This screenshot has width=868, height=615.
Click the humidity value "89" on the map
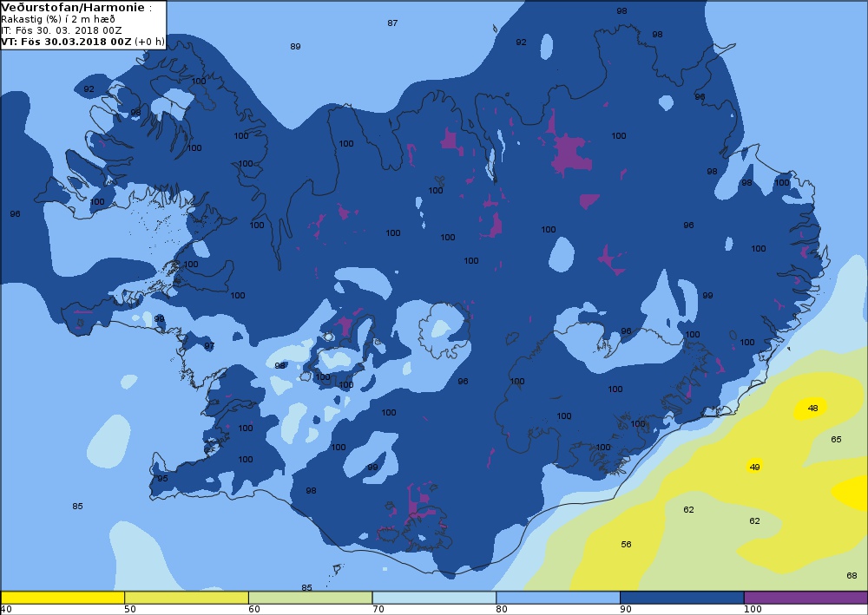tap(296, 47)
